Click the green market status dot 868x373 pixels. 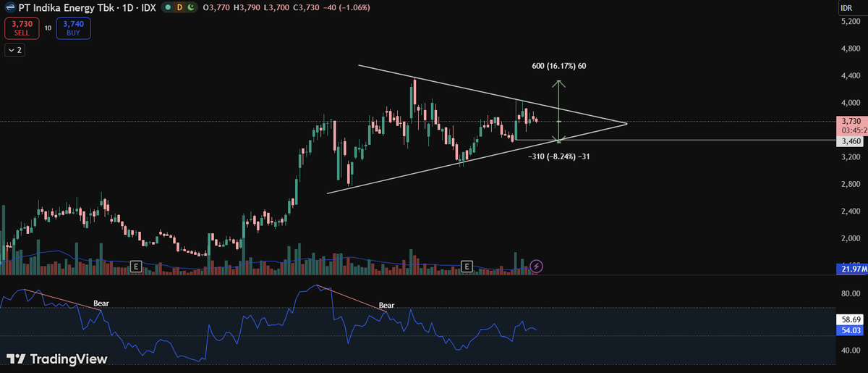point(168,7)
